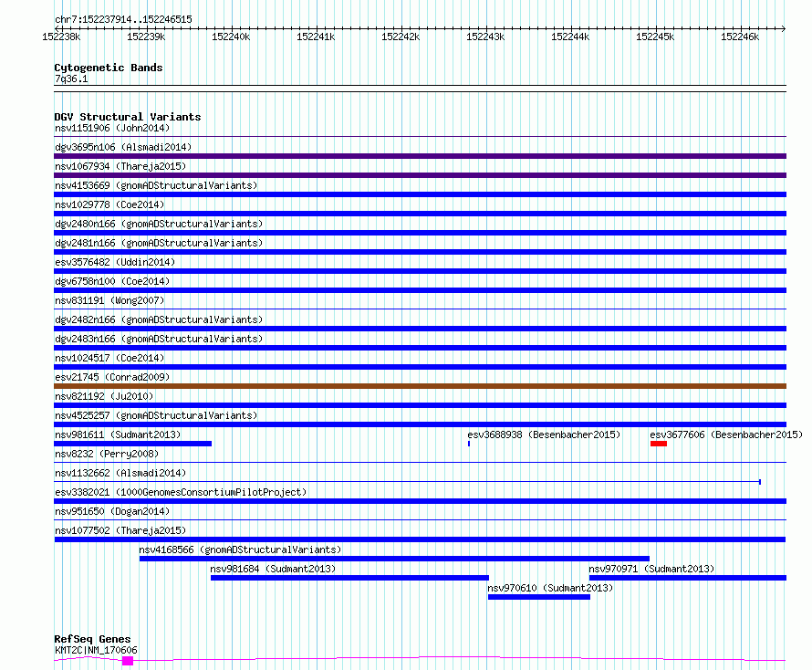This screenshot has width=812, height=670.
Task: Select the esv3576482 (Uddin2014) label
Action: click(x=115, y=262)
